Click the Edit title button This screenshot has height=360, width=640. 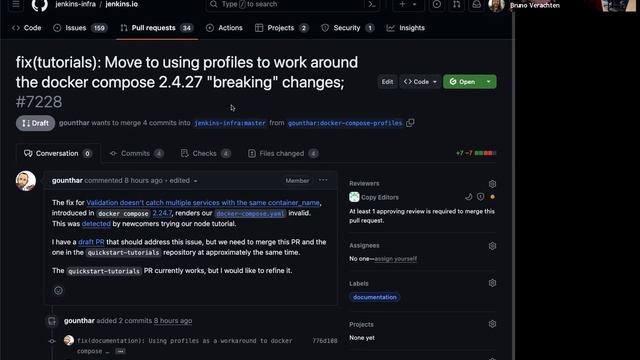click(387, 82)
